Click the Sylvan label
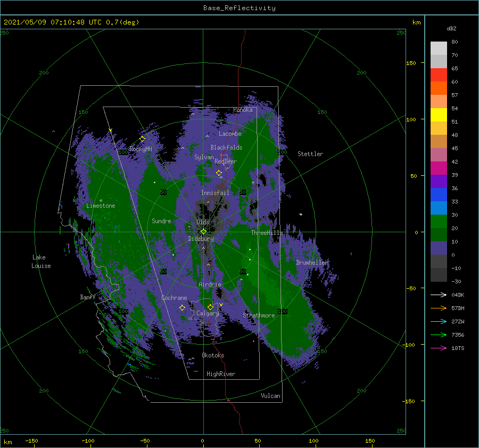Screen dimensions: 479x448 204,157
